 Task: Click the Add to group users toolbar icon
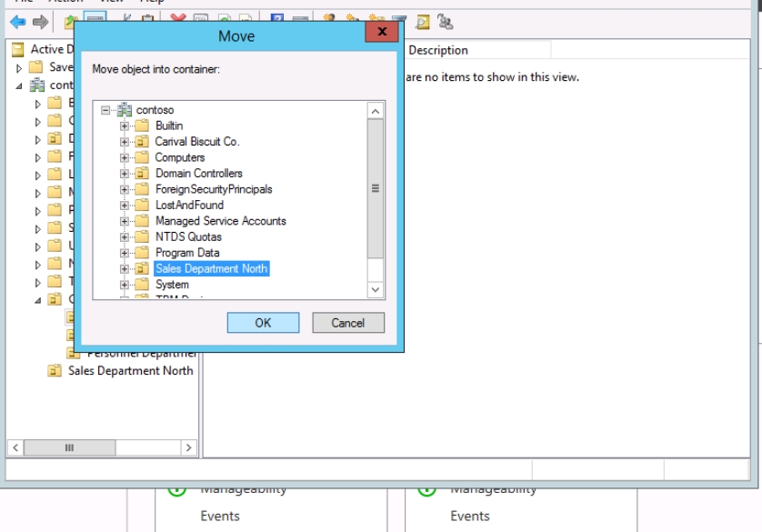(445, 22)
